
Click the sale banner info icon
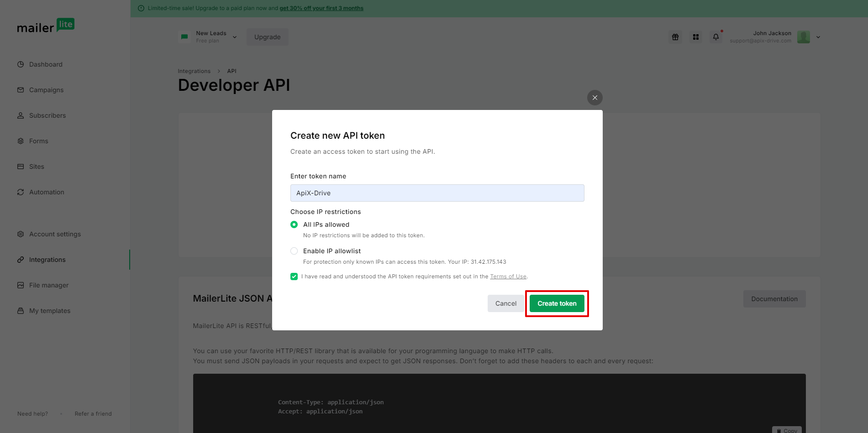(x=141, y=8)
